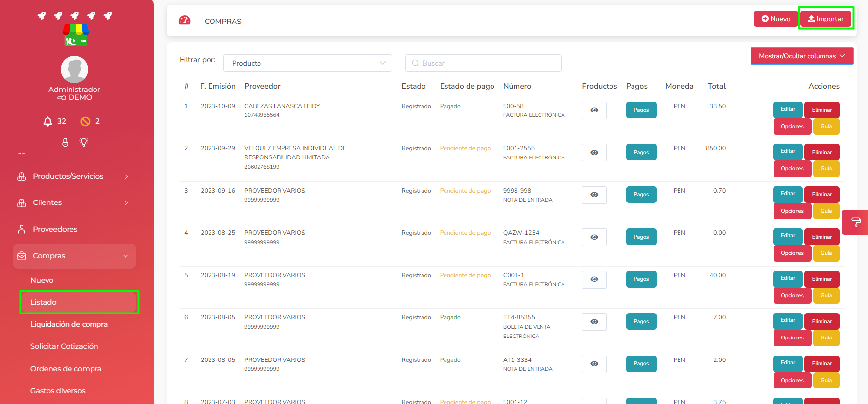
Task: Click the Proveedores person icon
Action: 22,229
